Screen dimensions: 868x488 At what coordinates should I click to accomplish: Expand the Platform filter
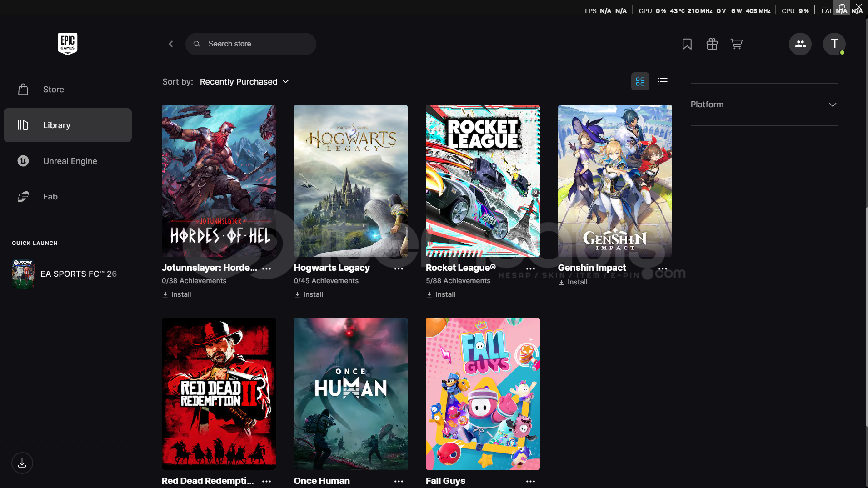click(764, 105)
